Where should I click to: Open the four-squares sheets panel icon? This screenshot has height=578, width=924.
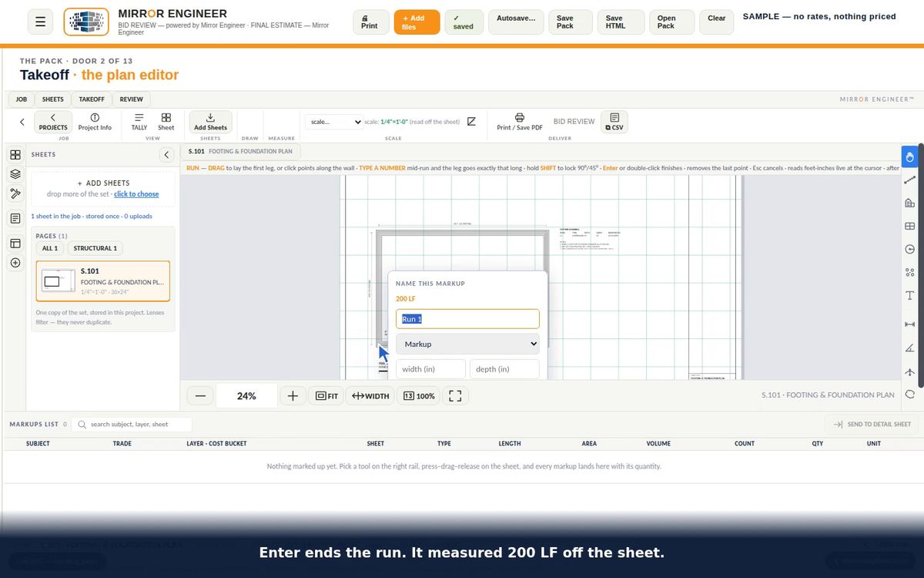coord(15,154)
